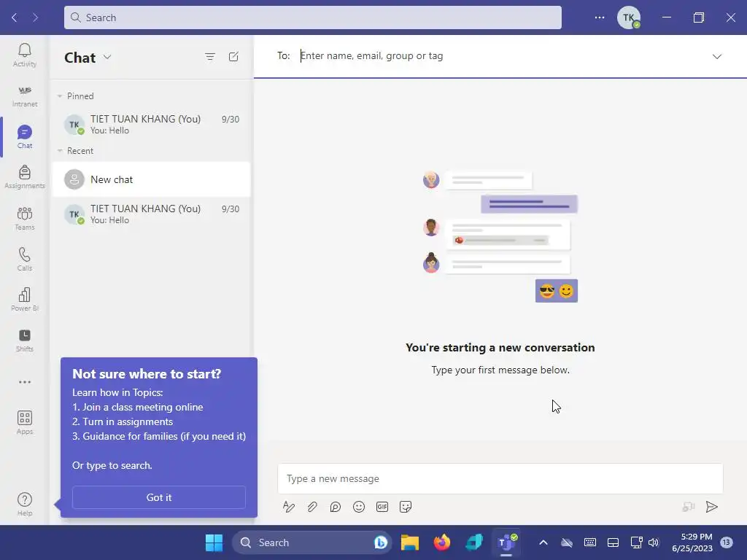Click the notification count badge 13
747x560 pixels.
click(727, 542)
